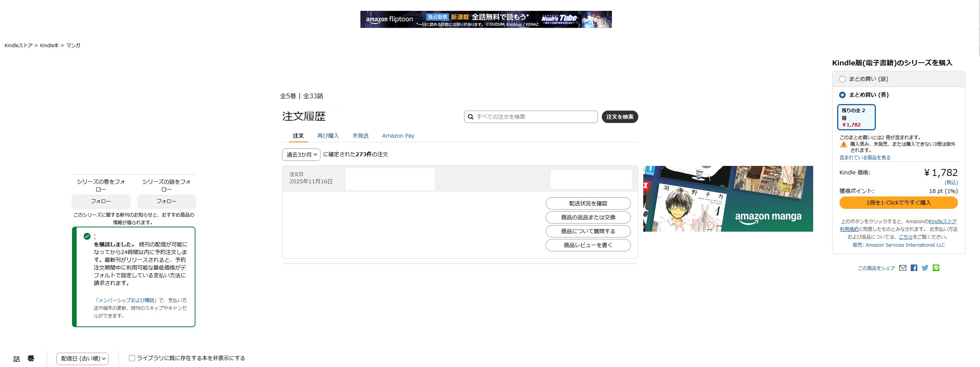The width and height of the screenshot is (980, 367).
Task: Open the 過去3か月 period dropdown
Action: point(301,155)
